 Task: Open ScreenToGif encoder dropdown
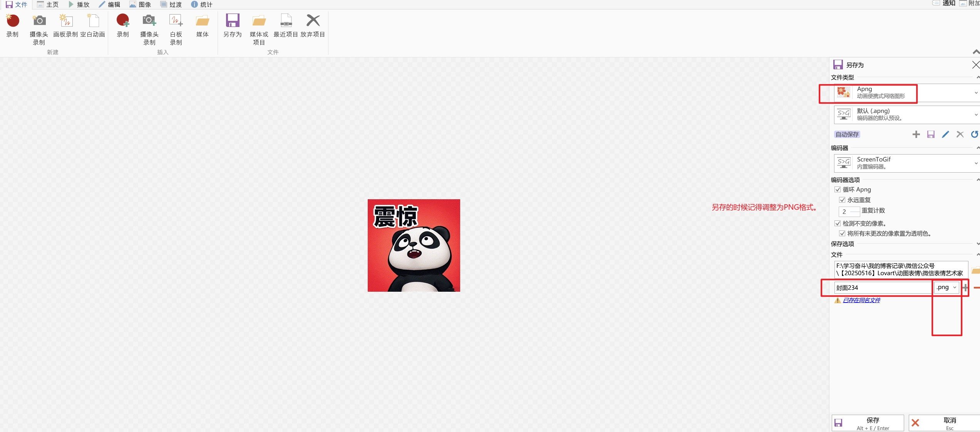[x=907, y=163]
